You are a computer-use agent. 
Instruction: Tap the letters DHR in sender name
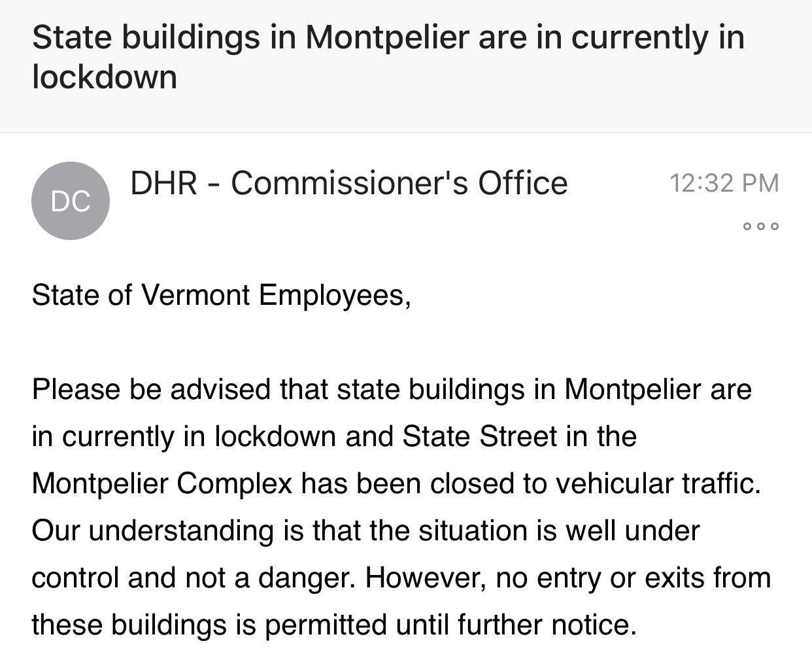[x=163, y=182]
